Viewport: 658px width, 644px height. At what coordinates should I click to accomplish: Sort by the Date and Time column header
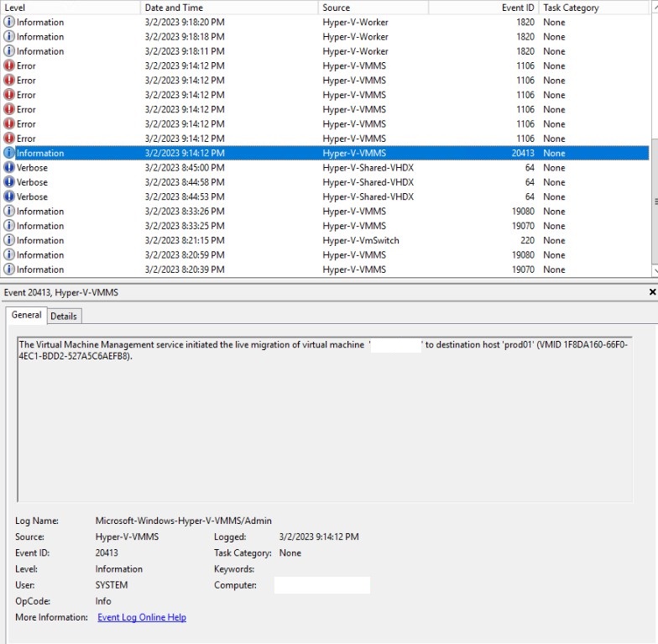(227, 8)
